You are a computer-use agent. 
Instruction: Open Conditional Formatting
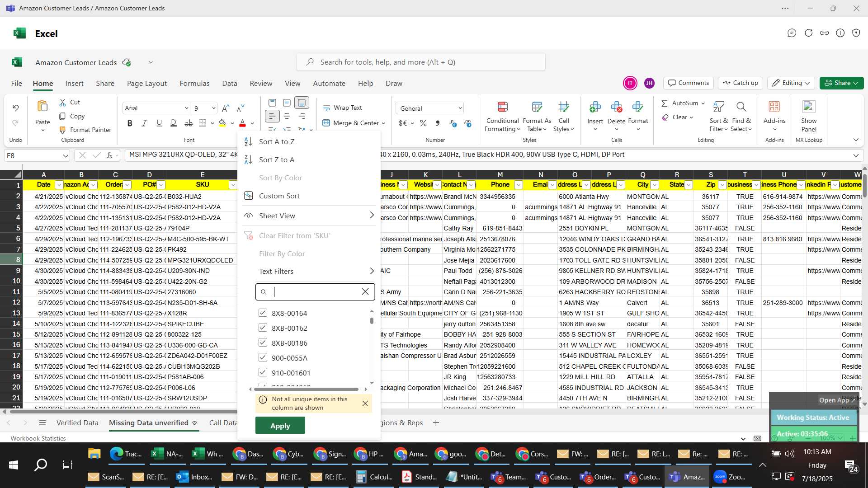pyautogui.click(x=502, y=117)
